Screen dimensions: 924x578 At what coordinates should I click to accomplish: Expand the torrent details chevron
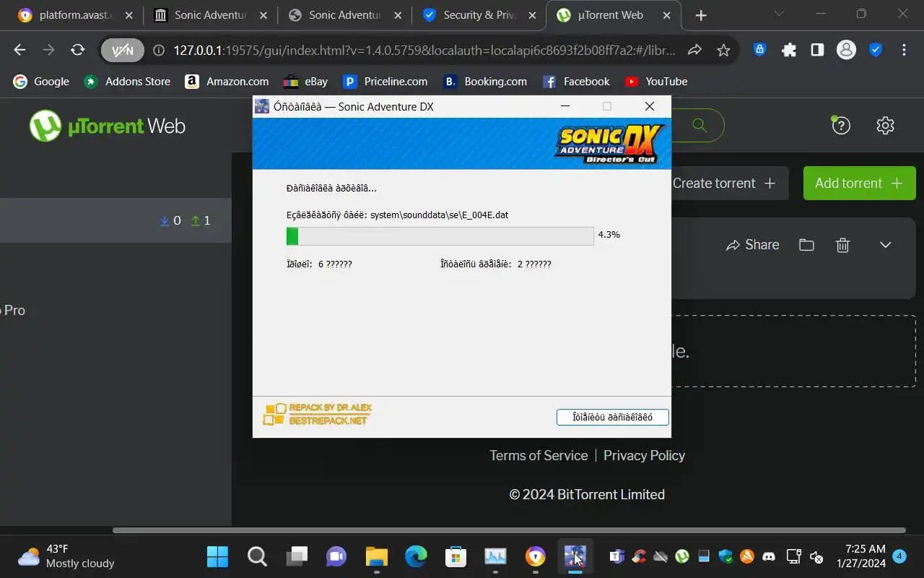pyautogui.click(x=886, y=245)
